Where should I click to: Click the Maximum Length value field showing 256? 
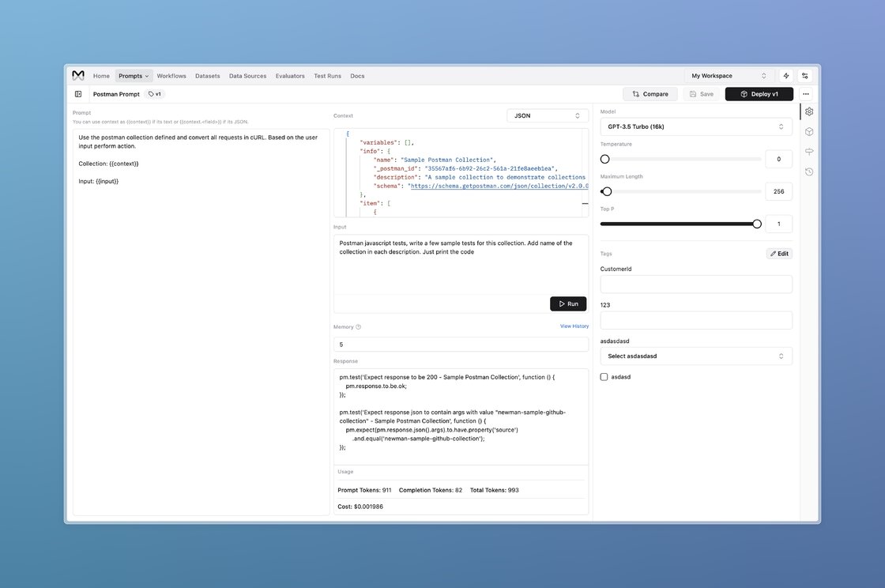click(x=779, y=191)
